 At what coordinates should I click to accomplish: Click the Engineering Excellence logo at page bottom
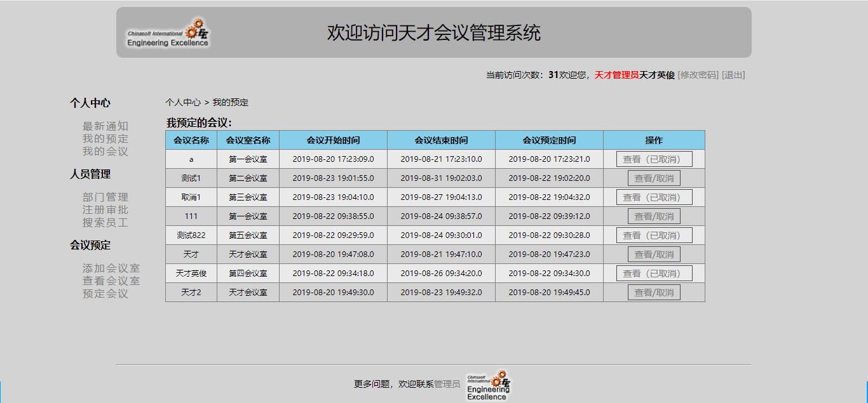[489, 385]
